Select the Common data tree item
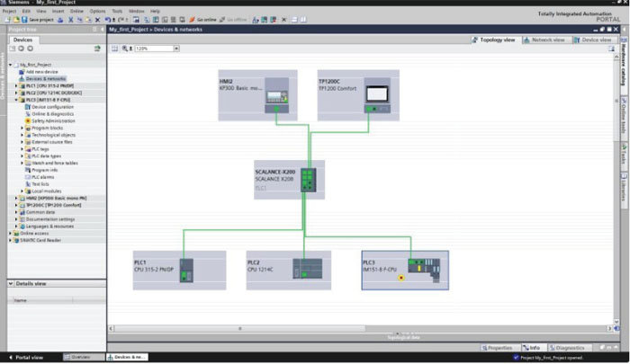The width and height of the screenshot is (630, 364). [40, 212]
